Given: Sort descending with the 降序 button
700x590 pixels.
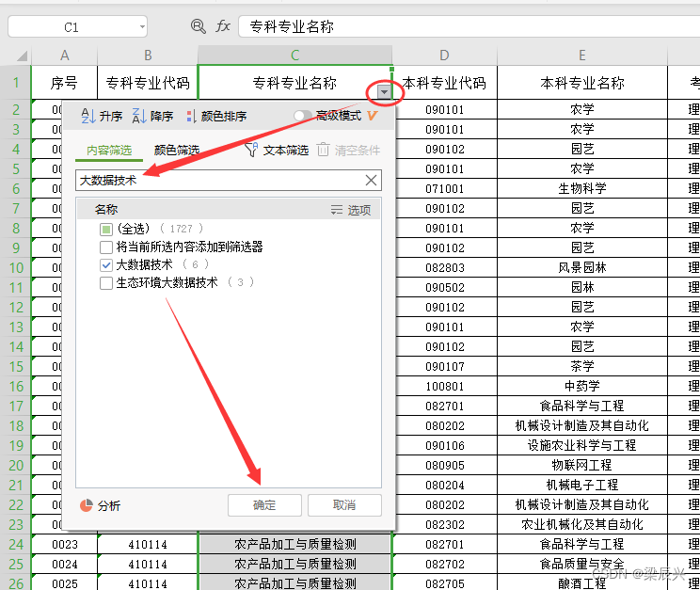Looking at the screenshot, I should (x=152, y=116).
